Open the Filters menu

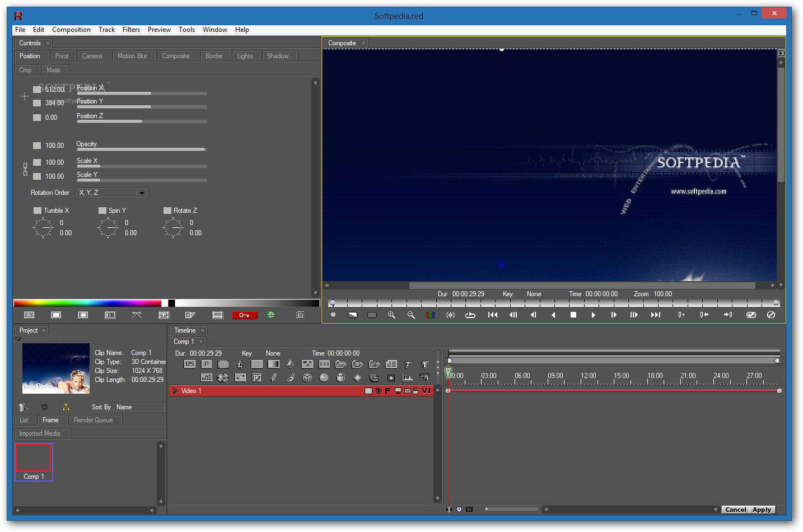(x=132, y=30)
